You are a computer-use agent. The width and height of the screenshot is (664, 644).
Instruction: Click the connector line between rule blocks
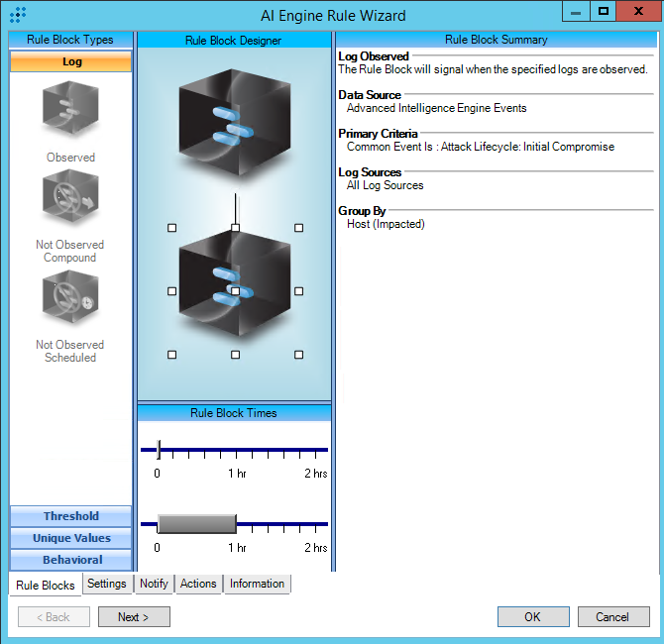pos(235,209)
